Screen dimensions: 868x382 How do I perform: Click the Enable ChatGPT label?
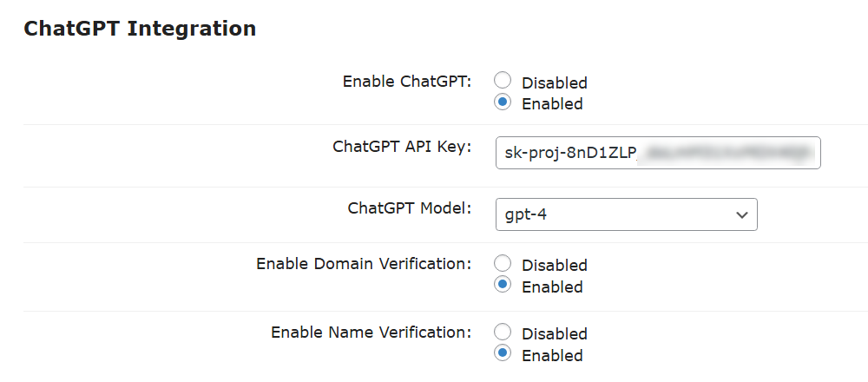point(407,82)
